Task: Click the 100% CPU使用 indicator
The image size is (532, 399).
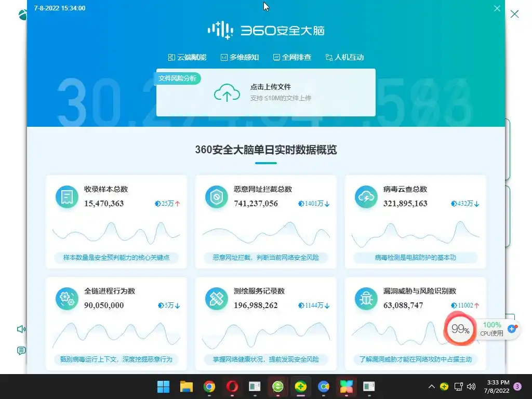Action: click(x=491, y=329)
